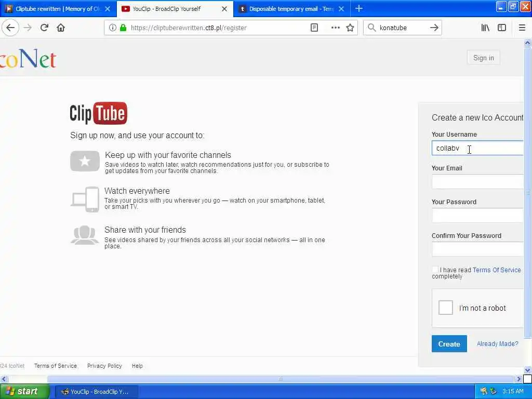Close the Disposable temporary email tab
Image resolution: width=532 pixels, height=399 pixels.
click(x=341, y=9)
